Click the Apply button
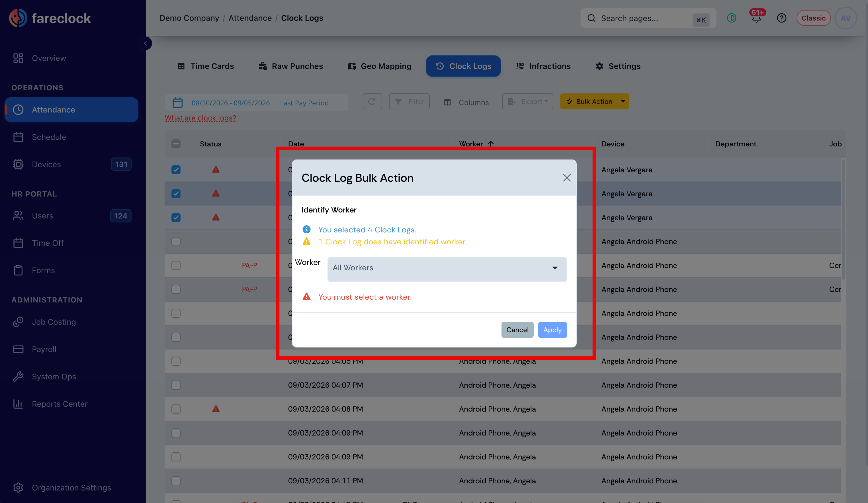868x503 pixels. 552,330
